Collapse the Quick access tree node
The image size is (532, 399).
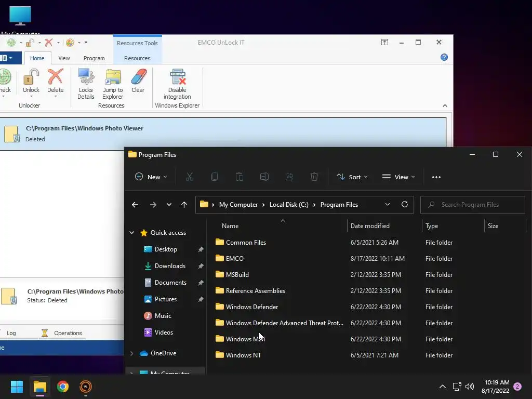[131, 233]
